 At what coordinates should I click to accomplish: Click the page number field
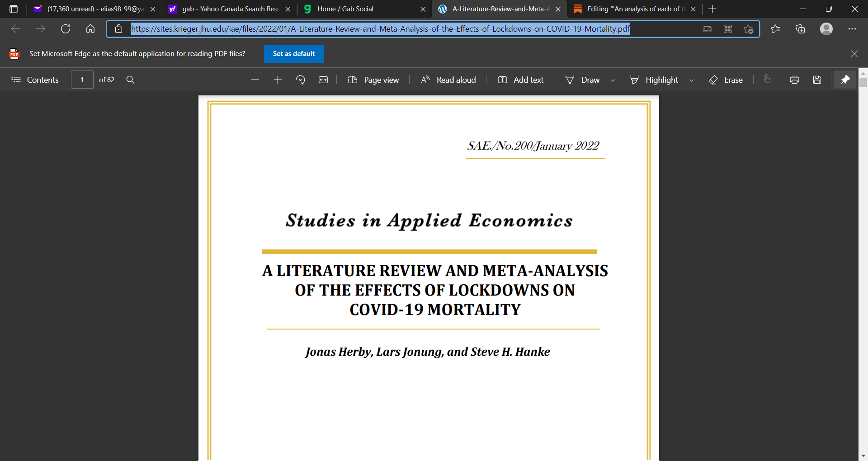(x=82, y=80)
